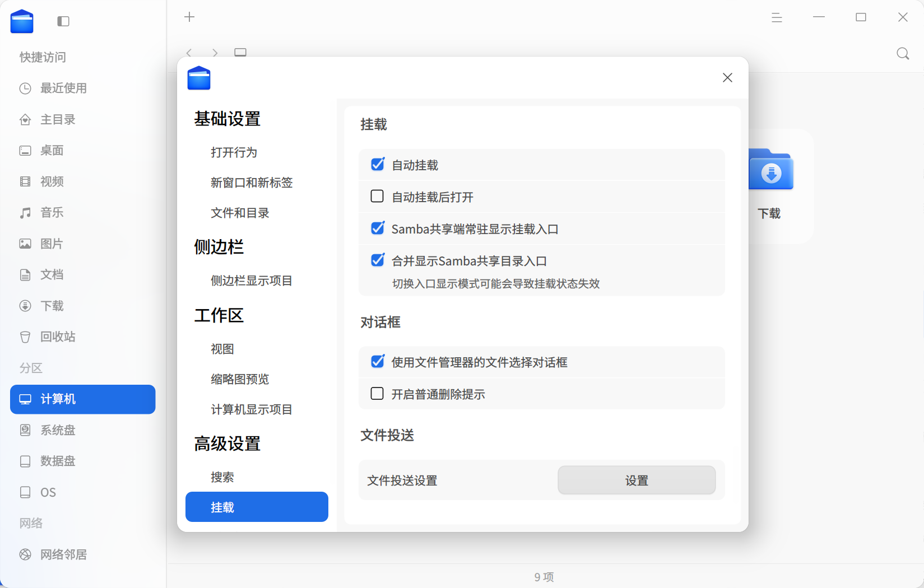Select 新窗口和新标签 settings section
The width and height of the screenshot is (924, 588).
(257, 183)
